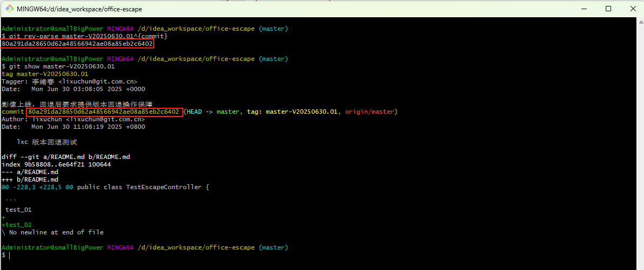Click the final prompt line with cursor
Image resolution: width=644 pixels, height=270 pixels.
(6, 255)
